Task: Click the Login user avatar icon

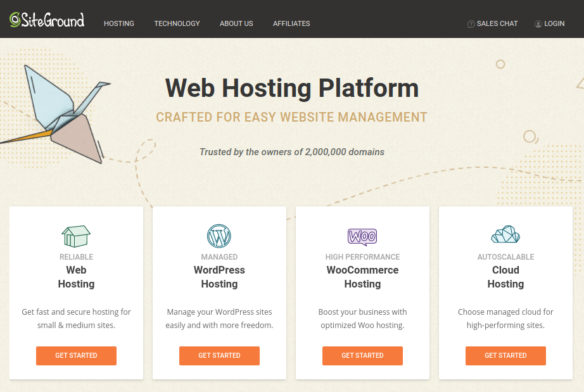Action: click(538, 24)
